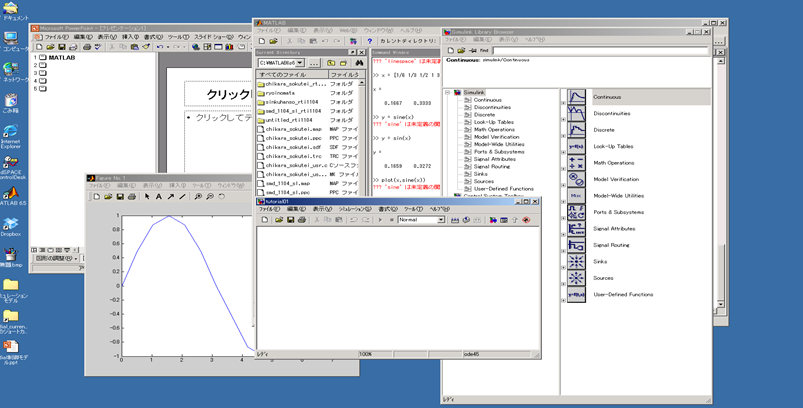
Task: Select the Insert Text tool in Figure window
Action: pyautogui.click(x=159, y=197)
